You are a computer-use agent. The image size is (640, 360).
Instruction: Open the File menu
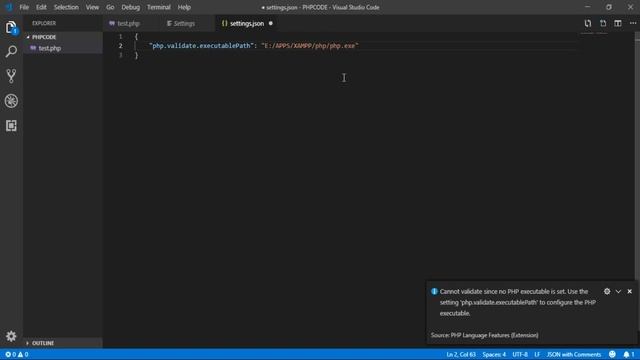pos(24,7)
